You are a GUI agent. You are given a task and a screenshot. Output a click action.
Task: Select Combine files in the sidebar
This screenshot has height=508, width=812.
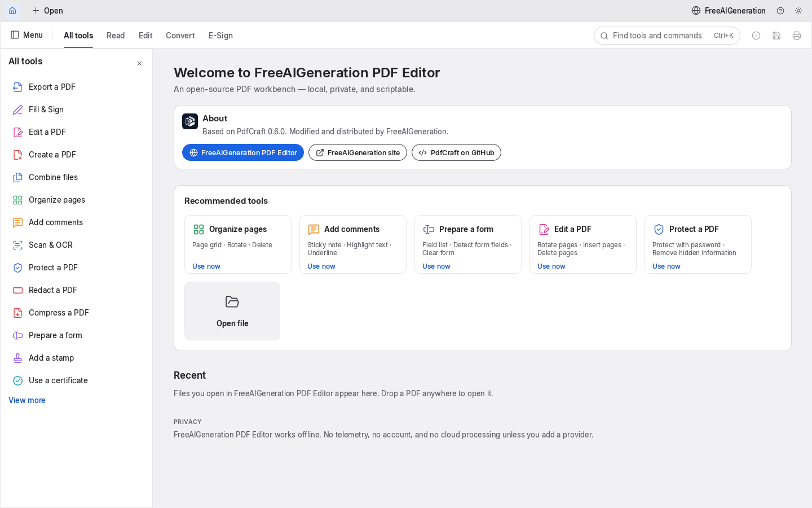tap(76, 177)
